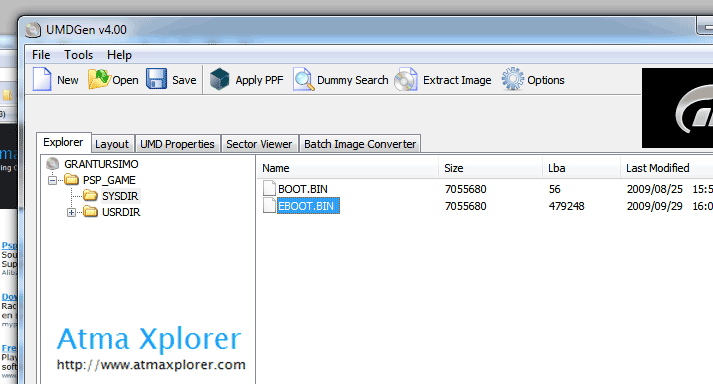Image resolution: width=713 pixels, height=384 pixels.
Task: Click Lba value 479248
Action: (x=567, y=206)
